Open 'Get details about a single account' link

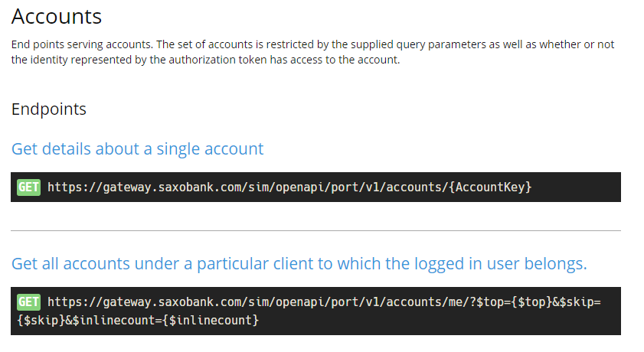pyautogui.click(x=137, y=148)
